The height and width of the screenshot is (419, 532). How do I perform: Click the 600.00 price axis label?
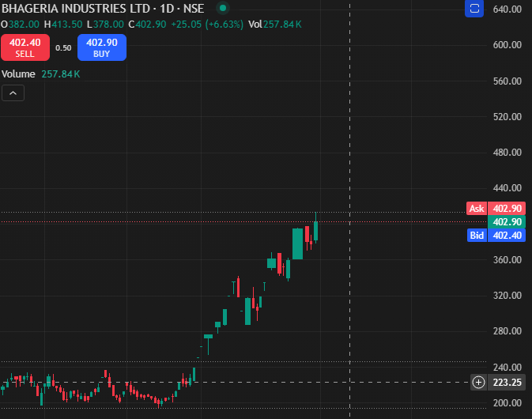[x=507, y=45]
